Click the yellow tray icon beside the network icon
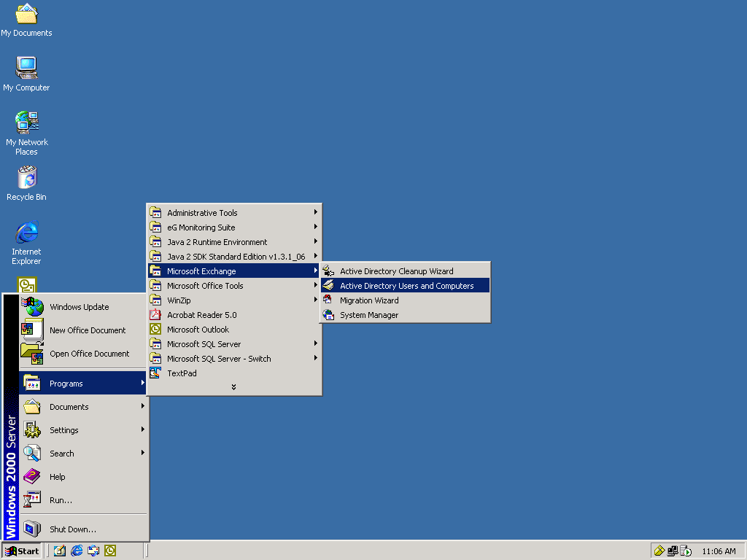The image size is (747, 560). coord(659,551)
